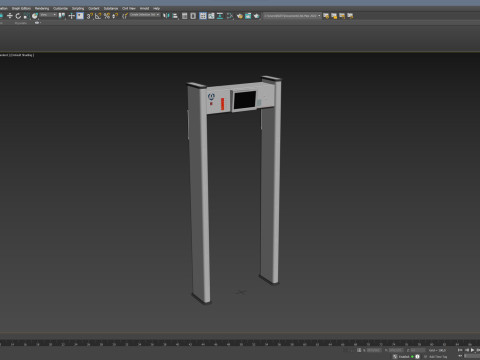The height and width of the screenshot is (360, 480).
Task: Select the Place object tool
Action: point(35,16)
